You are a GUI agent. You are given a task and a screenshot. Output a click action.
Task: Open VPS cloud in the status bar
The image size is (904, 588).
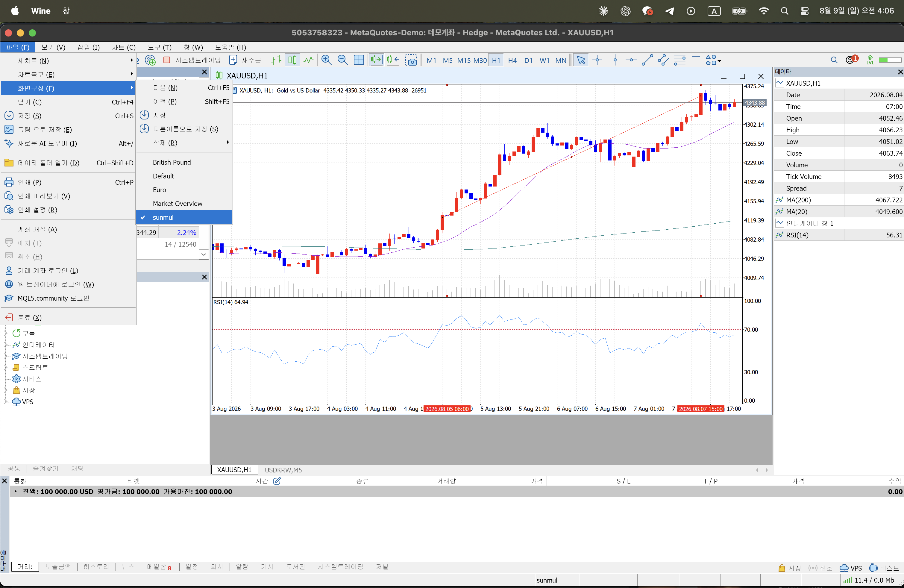(850, 568)
